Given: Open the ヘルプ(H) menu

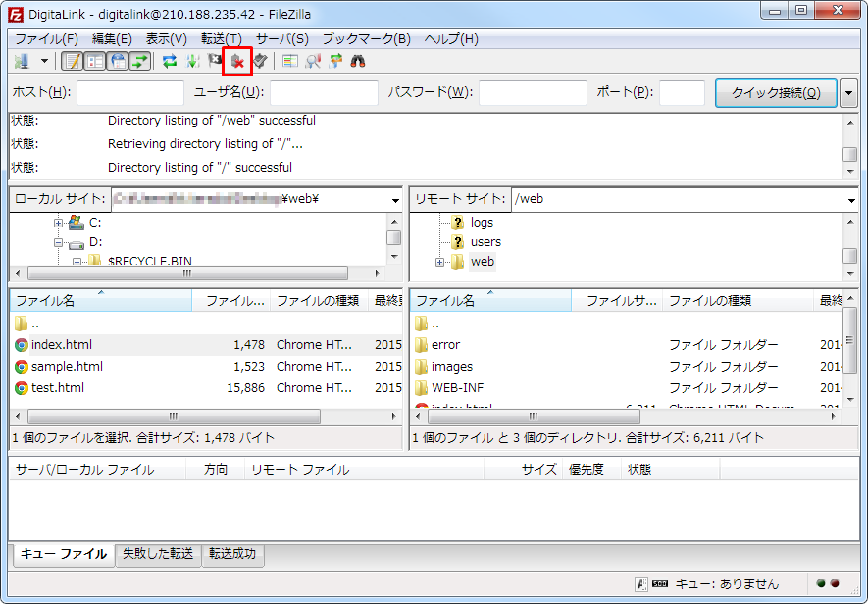Looking at the screenshot, I should tap(451, 39).
